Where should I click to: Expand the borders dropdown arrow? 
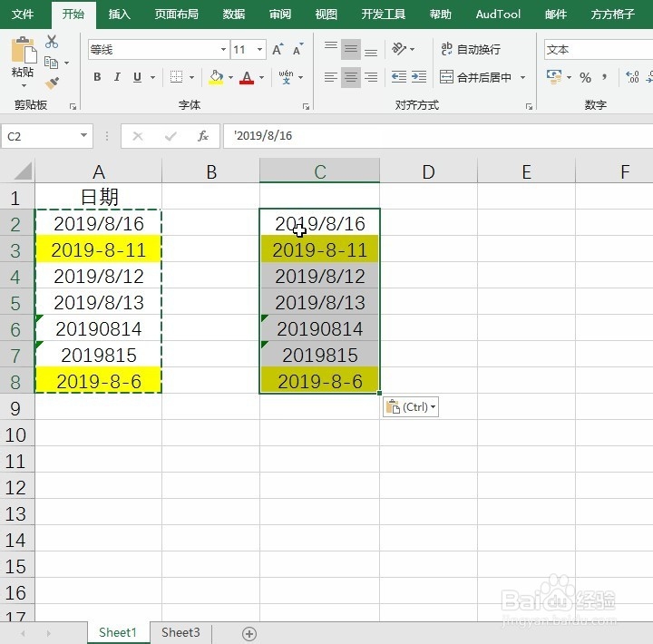pyautogui.click(x=192, y=77)
